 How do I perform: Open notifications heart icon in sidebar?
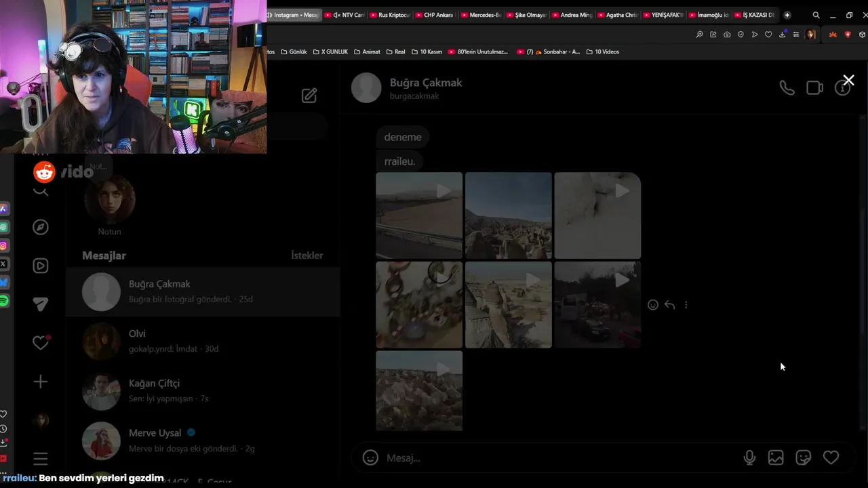point(41,343)
